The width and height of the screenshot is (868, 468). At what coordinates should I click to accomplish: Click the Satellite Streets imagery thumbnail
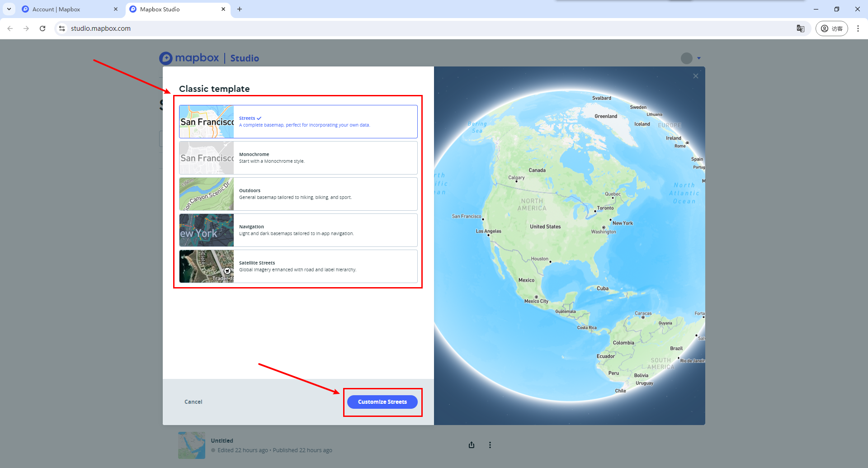[207, 266]
